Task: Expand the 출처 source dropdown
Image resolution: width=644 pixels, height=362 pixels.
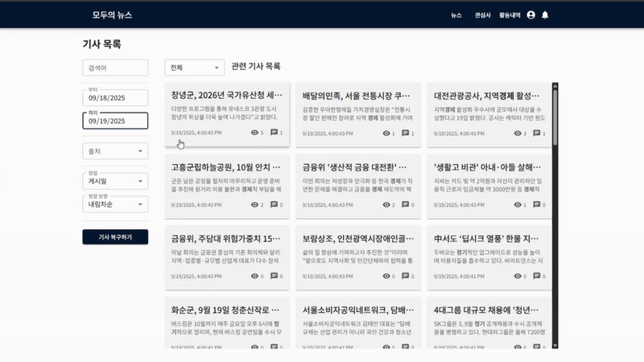Action: tap(115, 151)
